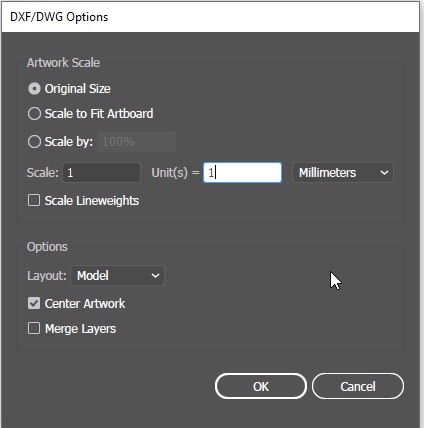Screen dimensions: 424x428
Task: Dismiss the dialog with Cancel
Action: point(358,386)
